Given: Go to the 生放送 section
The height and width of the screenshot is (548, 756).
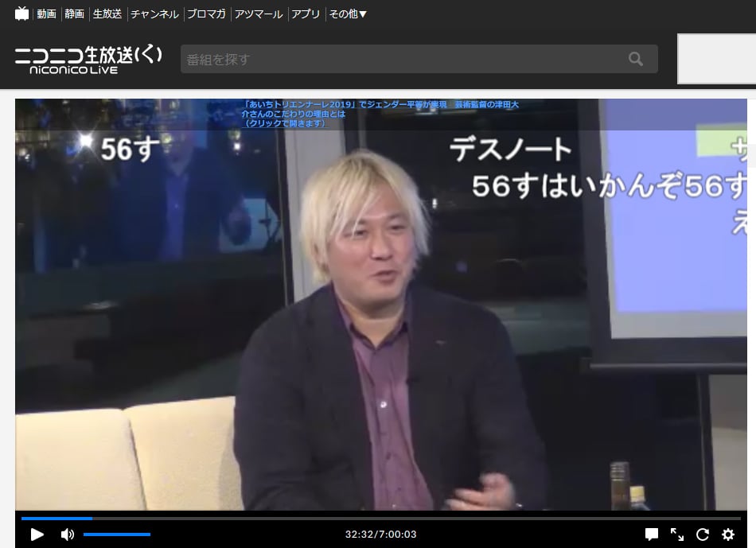Looking at the screenshot, I should [107, 14].
